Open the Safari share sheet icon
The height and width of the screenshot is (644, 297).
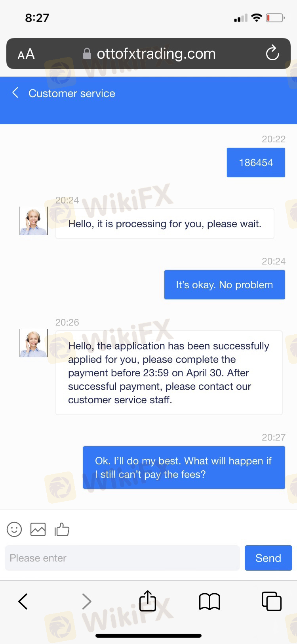tap(148, 600)
